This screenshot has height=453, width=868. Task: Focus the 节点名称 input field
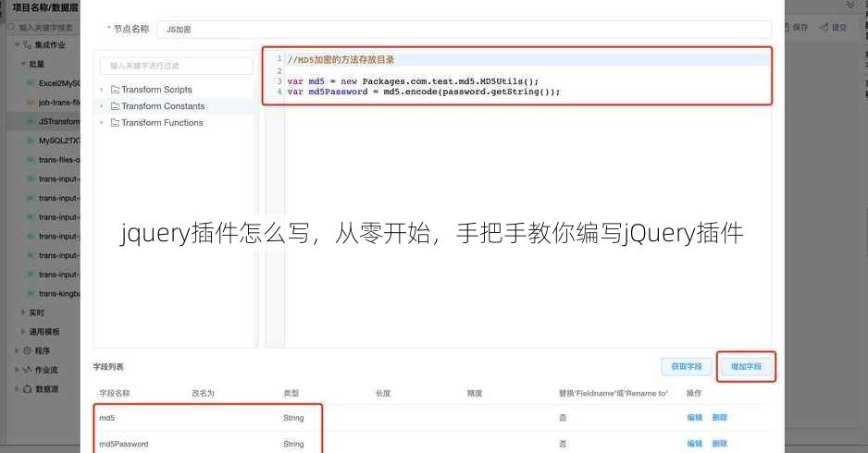click(464, 30)
